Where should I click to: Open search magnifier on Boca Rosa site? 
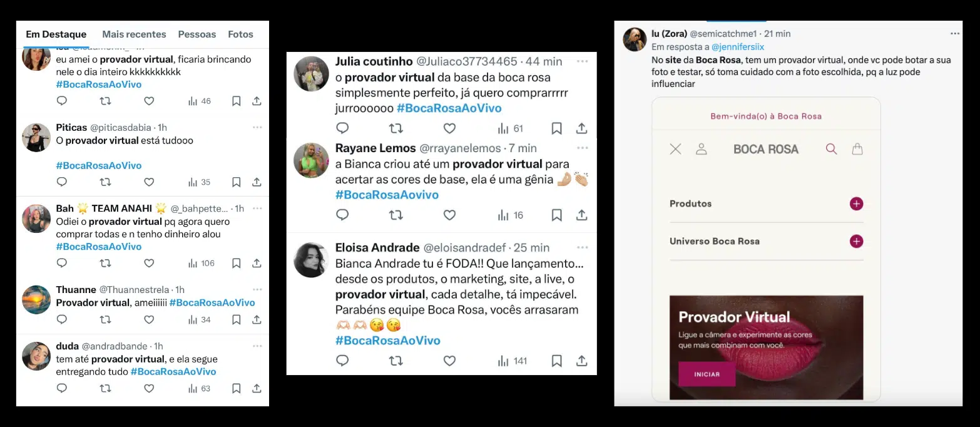click(x=831, y=149)
